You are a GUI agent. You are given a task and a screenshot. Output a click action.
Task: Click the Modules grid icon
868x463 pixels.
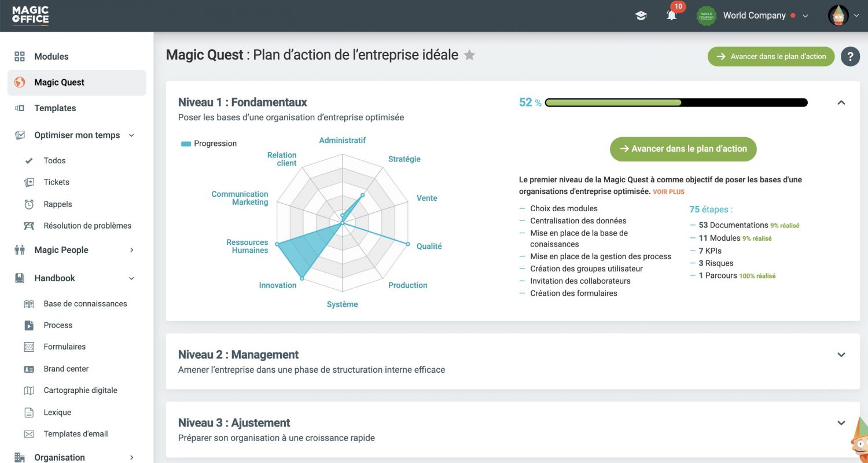pyautogui.click(x=20, y=56)
